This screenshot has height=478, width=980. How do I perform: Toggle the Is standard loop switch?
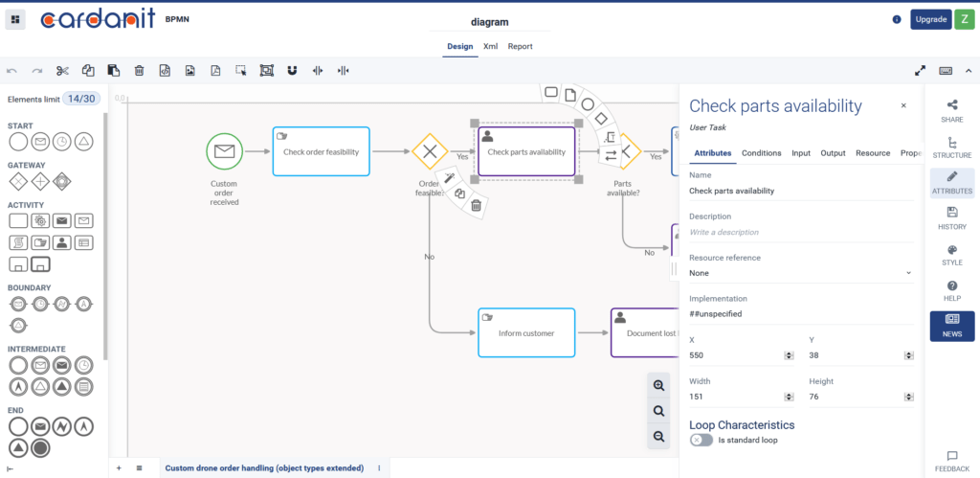[x=702, y=440]
